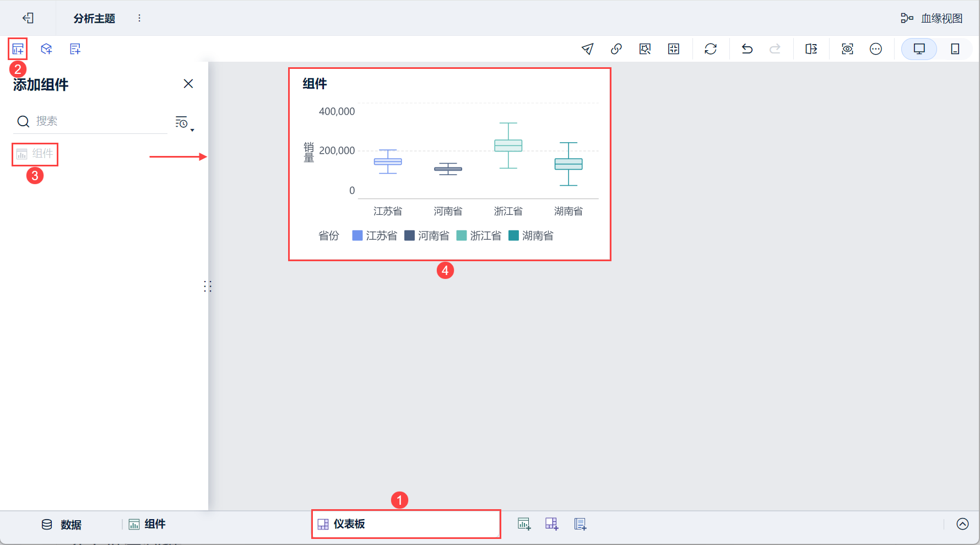Click the chart title 组件
This screenshot has height=545, width=980.
click(x=315, y=84)
